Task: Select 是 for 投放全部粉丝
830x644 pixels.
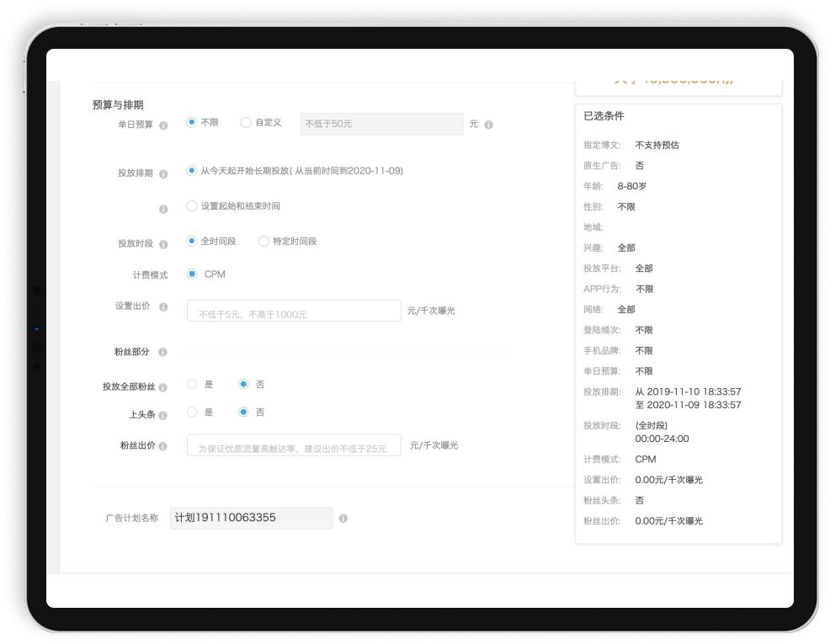Action: click(x=192, y=385)
